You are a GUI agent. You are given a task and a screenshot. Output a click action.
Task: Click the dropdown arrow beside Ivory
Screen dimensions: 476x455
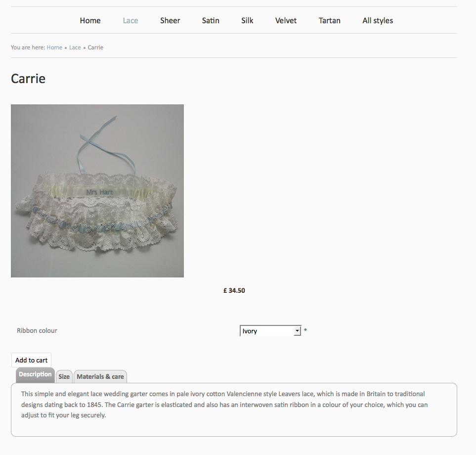297,331
